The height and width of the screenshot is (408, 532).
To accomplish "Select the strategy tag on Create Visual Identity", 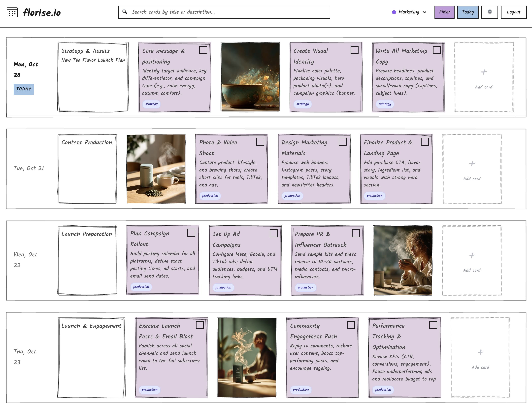I will [302, 104].
